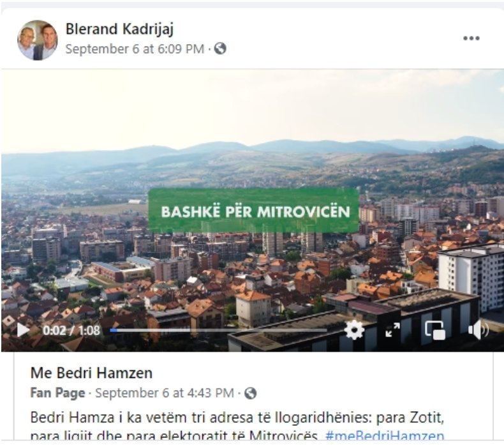Play the shared video
Image resolution: width=504 pixels, height=445 pixels.
[23, 330]
